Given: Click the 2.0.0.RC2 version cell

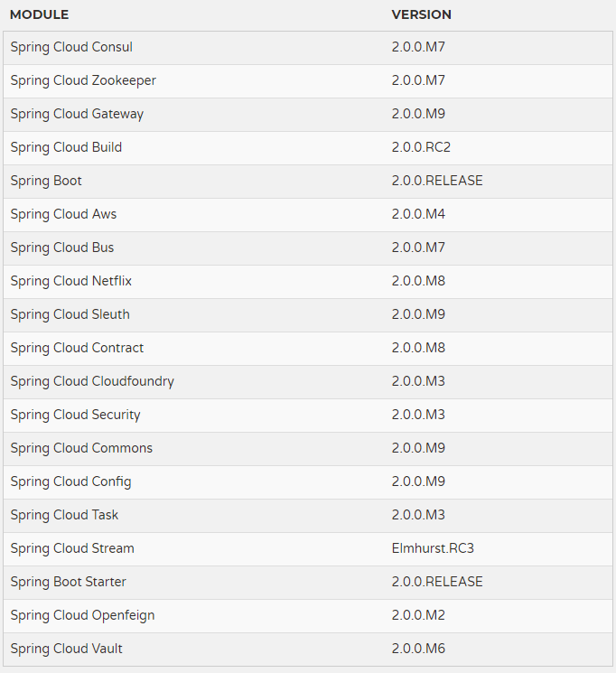Looking at the screenshot, I should pyautogui.click(x=421, y=147).
